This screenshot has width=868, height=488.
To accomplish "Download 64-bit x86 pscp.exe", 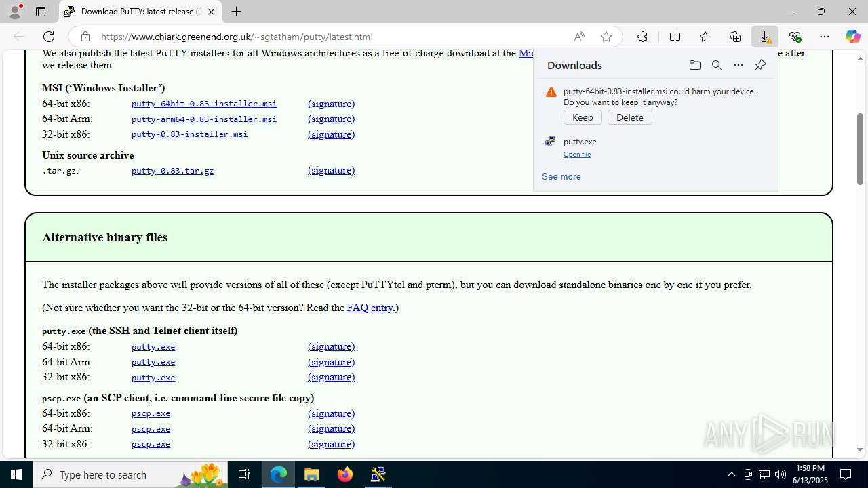I will [151, 413].
